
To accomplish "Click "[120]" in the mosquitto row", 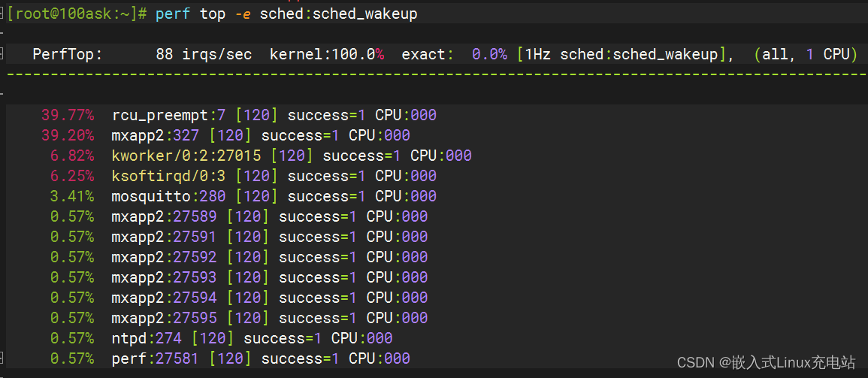I will coord(256,196).
